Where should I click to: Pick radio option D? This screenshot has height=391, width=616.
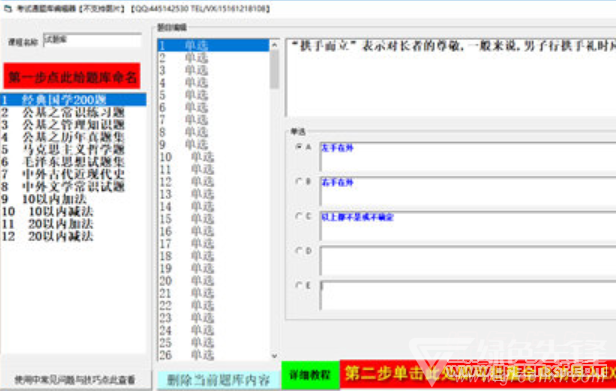pyautogui.click(x=299, y=250)
